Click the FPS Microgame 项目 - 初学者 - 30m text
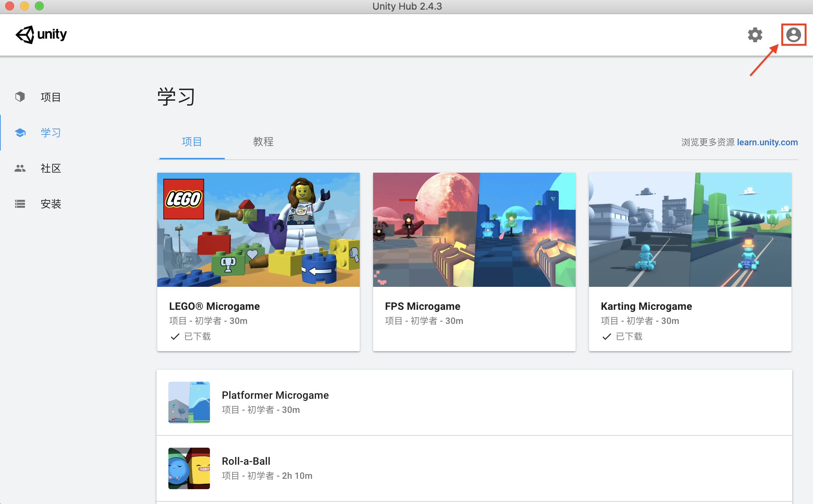813x504 pixels. click(x=424, y=321)
